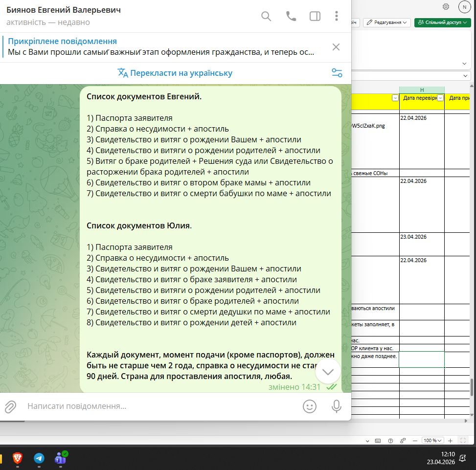Open chat profile via name 'Биянов Евгений Валерьевич'
This screenshot has height=470, width=476.
point(64,10)
